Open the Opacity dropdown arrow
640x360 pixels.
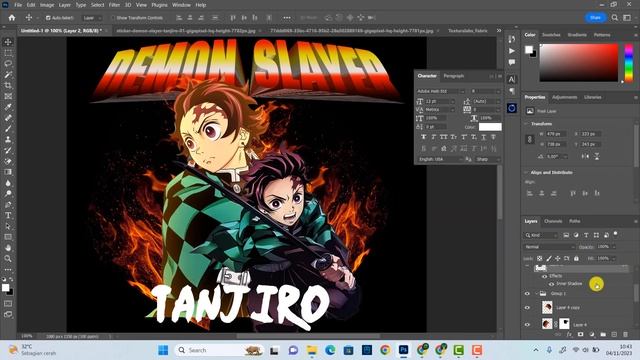coord(613,247)
